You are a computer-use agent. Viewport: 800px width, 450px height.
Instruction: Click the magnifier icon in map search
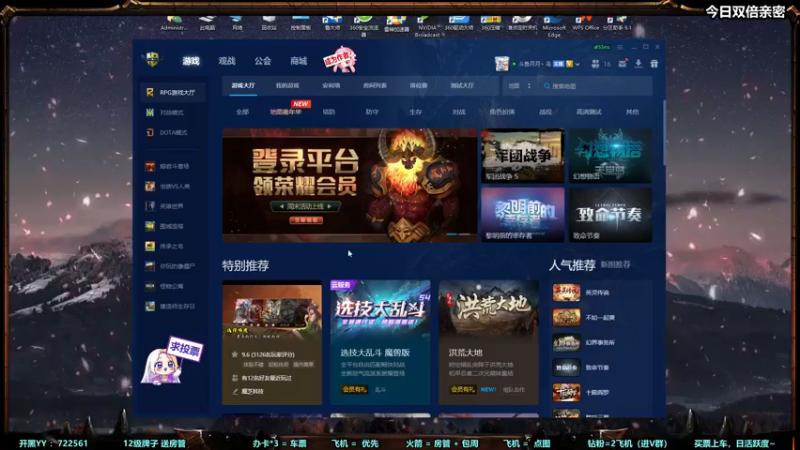[547, 86]
